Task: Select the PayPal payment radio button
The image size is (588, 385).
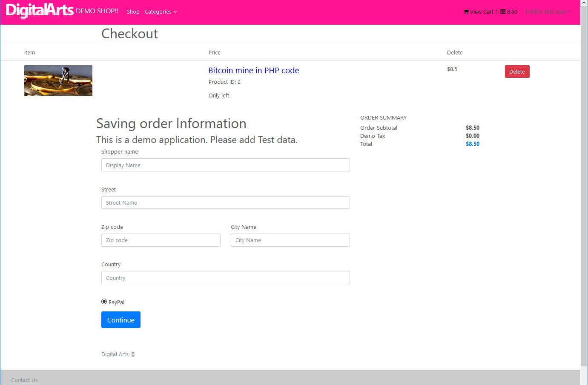Action: [104, 302]
